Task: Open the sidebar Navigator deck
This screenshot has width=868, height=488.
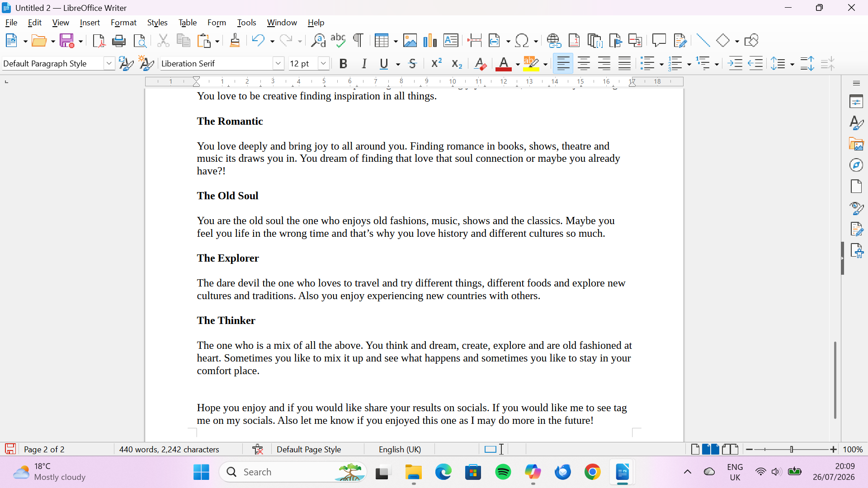Action: click(856, 165)
